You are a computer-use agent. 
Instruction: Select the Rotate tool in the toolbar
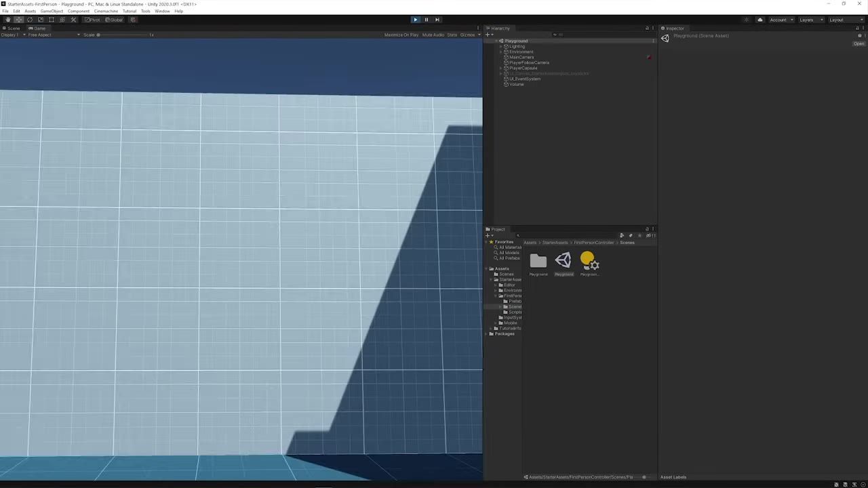30,20
